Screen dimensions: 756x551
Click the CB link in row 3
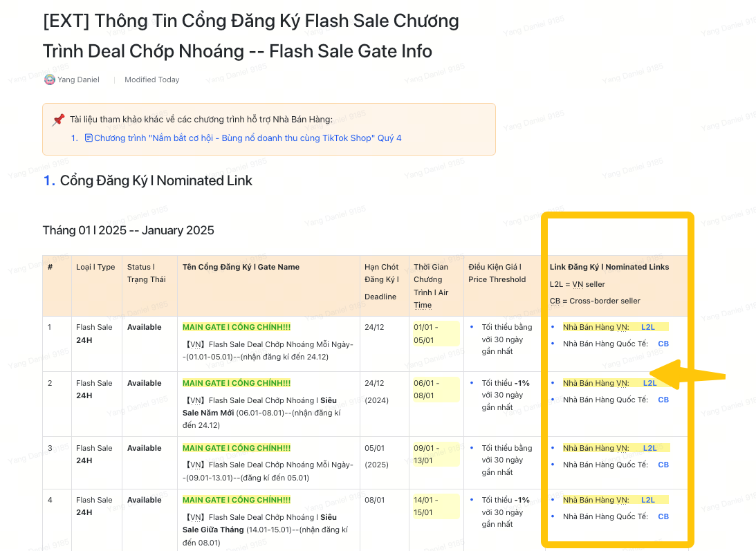pyautogui.click(x=663, y=465)
